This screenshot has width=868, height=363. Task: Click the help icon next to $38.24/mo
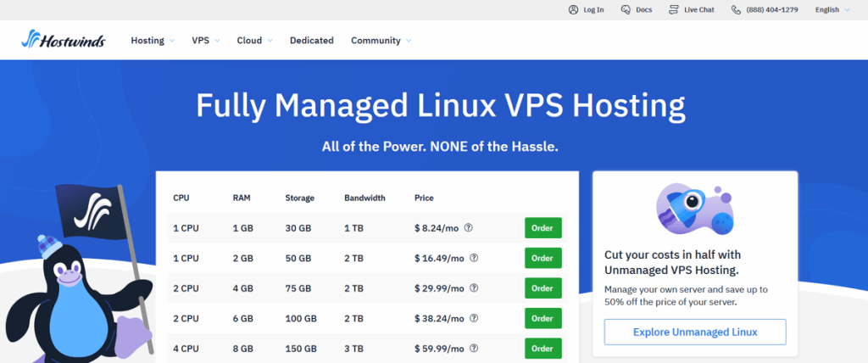[x=474, y=318]
